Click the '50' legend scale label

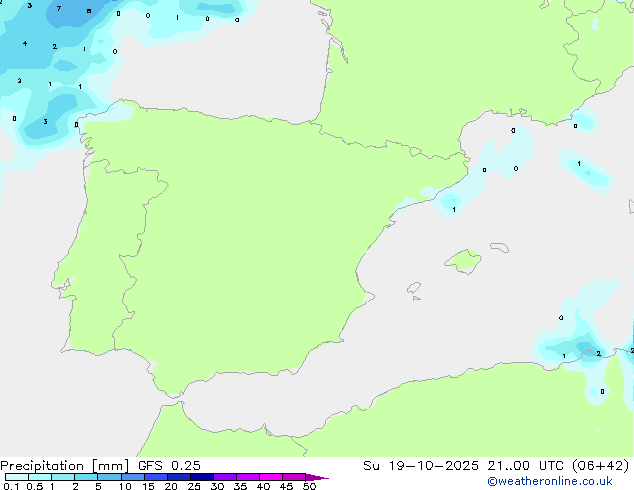click(310, 486)
